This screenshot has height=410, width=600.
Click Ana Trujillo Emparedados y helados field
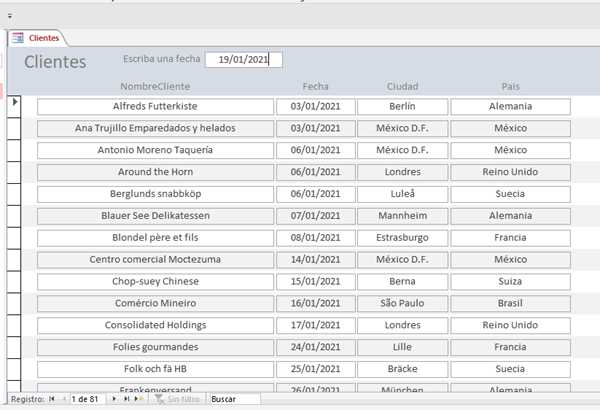tap(155, 128)
